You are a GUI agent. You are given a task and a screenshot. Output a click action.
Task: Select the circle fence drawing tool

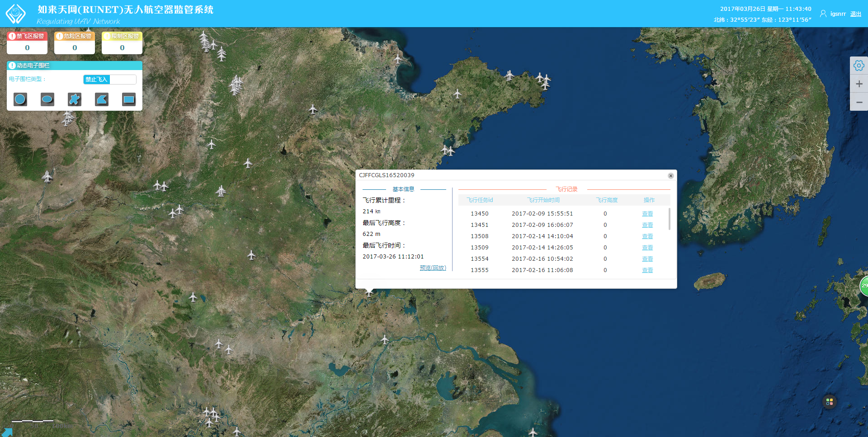(20, 99)
